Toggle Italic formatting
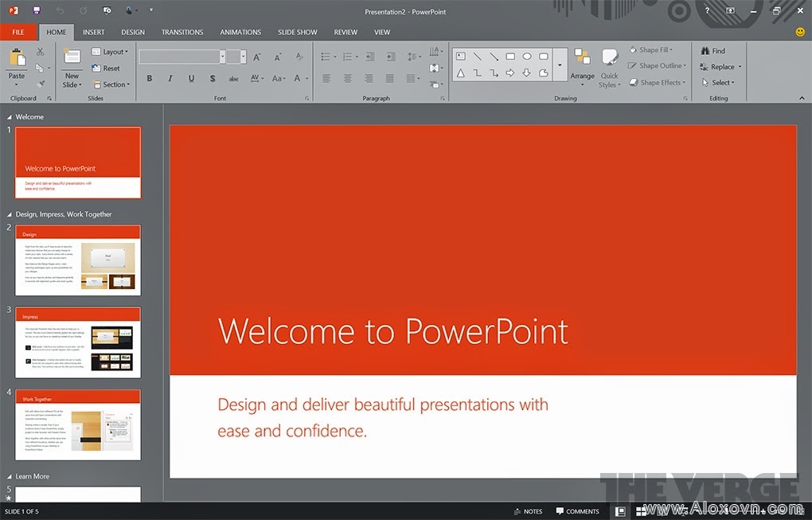The height and width of the screenshot is (520, 812). [x=170, y=78]
